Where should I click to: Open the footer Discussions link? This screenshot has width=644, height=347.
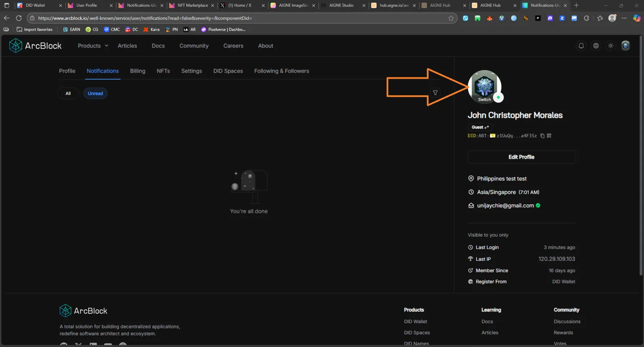click(567, 322)
